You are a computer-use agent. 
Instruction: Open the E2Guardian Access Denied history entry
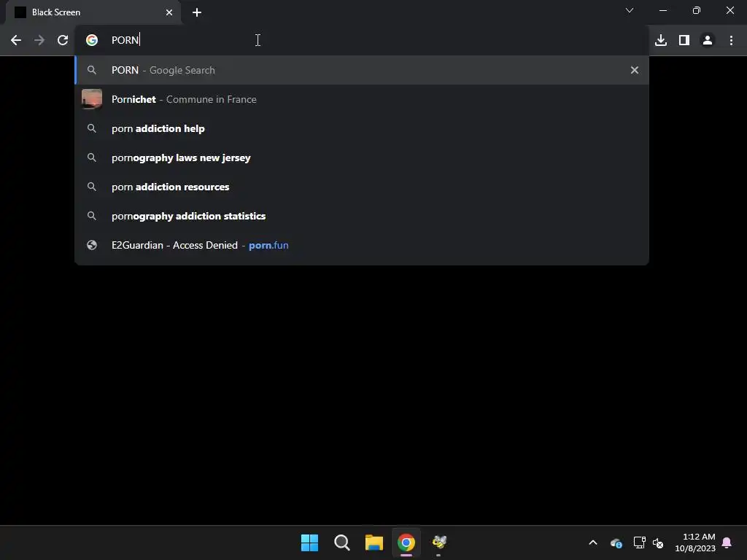362,245
